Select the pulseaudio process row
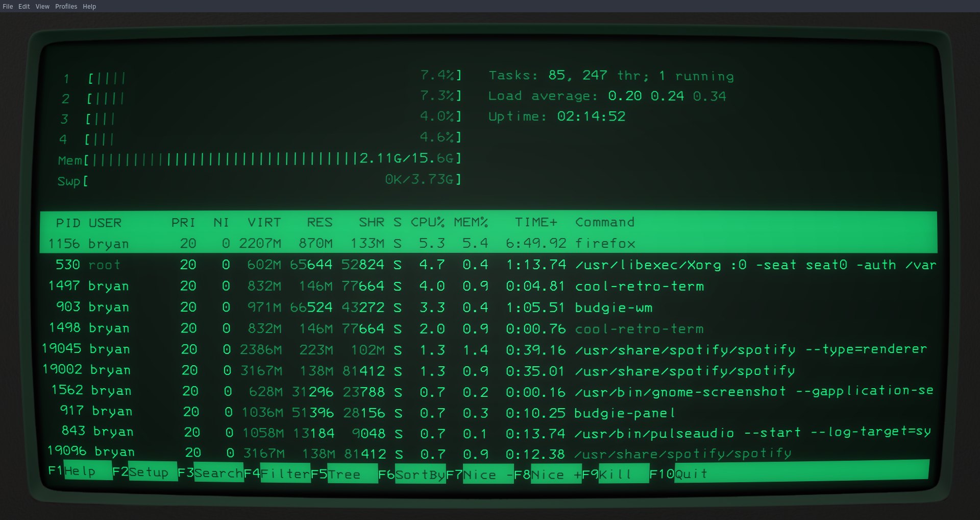The image size is (980, 520). pyautogui.click(x=488, y=433)
